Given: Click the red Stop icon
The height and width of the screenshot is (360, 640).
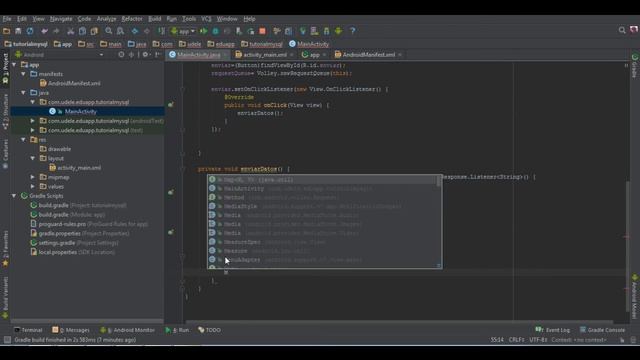Looking at the screenshot, I should (x=262, y=31).
